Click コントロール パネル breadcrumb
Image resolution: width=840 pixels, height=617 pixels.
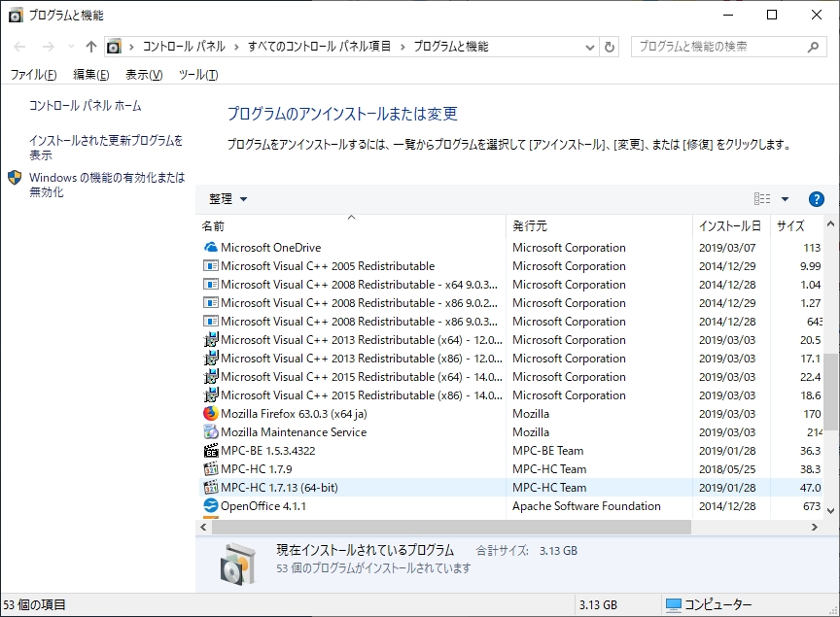184,47
